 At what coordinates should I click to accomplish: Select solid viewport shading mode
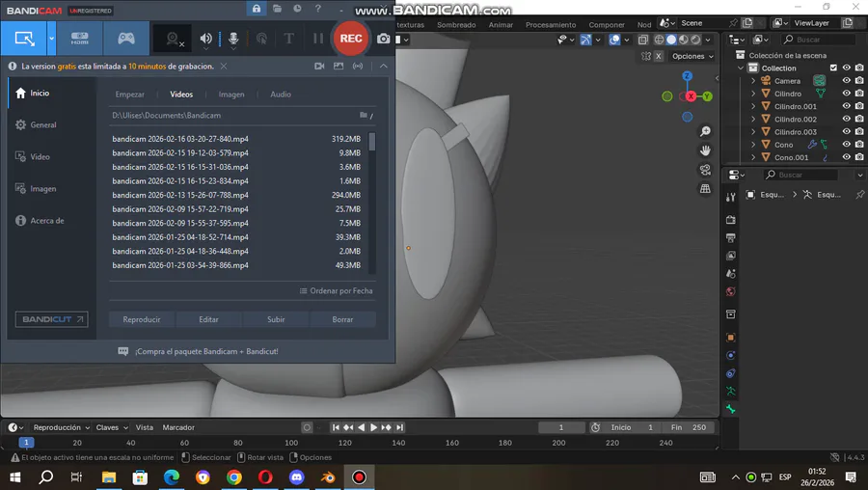tap(671, 40)
